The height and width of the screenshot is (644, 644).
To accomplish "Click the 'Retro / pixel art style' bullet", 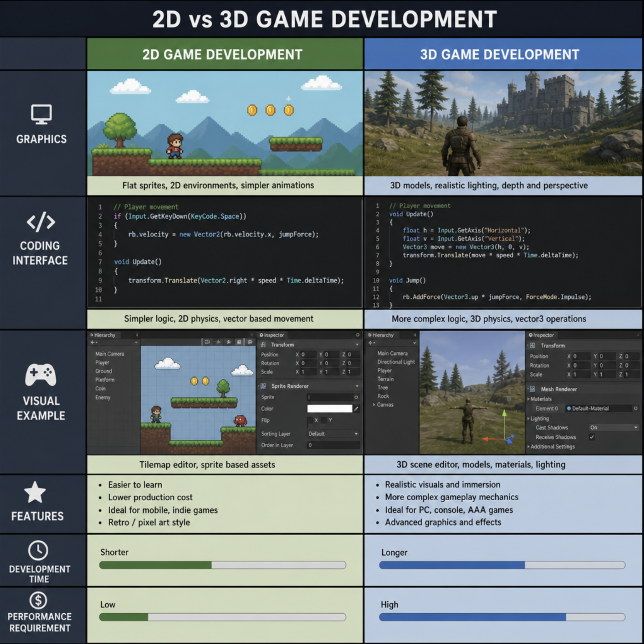I will click(x=149, y=522).
